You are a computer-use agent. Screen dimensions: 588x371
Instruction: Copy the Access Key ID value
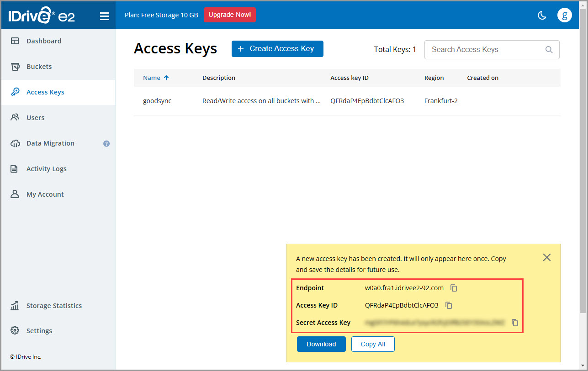449,305
